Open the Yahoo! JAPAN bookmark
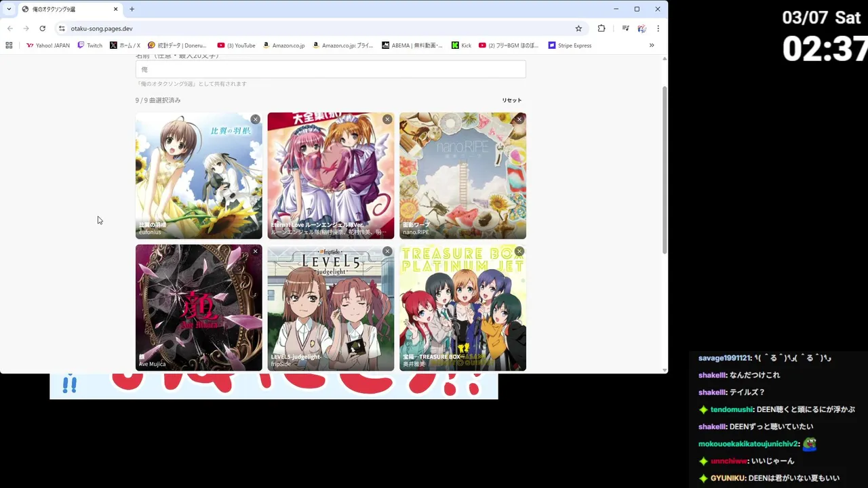The image size is (868, 488). (x=48, y=45)
